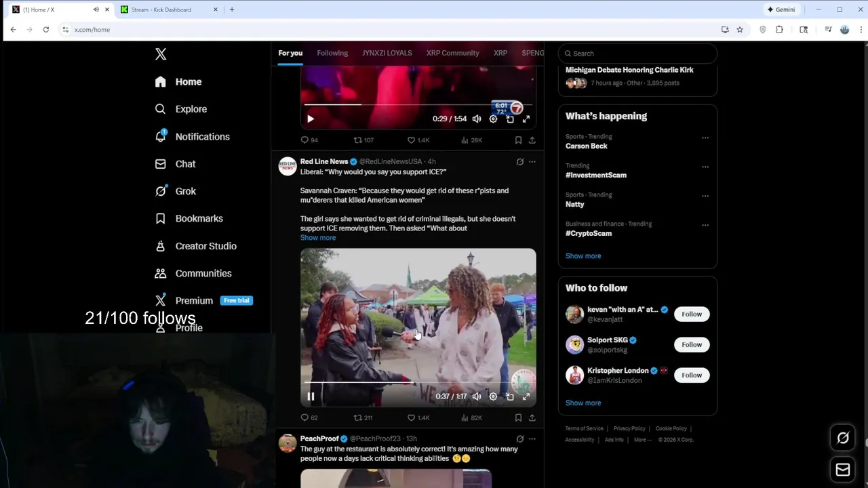The height and width of the screenshot is (488, 868).
Task: Click the Grok icon on Red Line News post
Action: (520, 162)
